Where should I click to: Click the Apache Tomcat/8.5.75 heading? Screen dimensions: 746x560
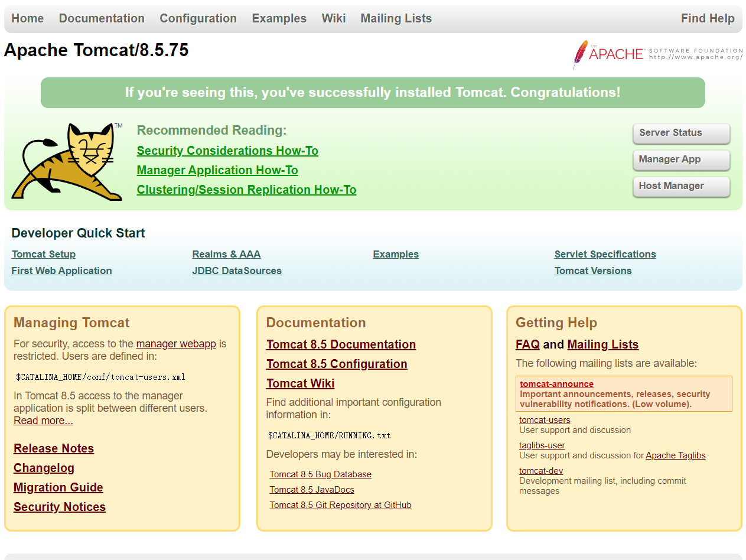96,50
